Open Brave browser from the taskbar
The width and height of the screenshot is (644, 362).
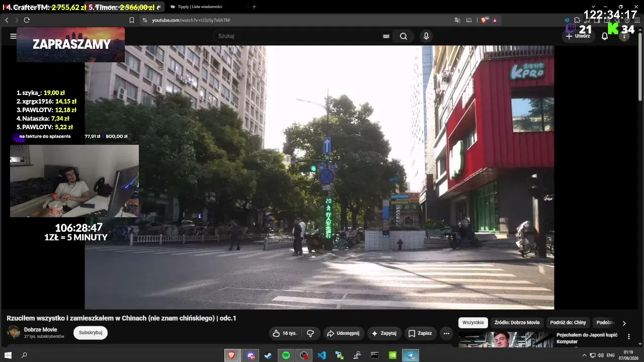231,355
